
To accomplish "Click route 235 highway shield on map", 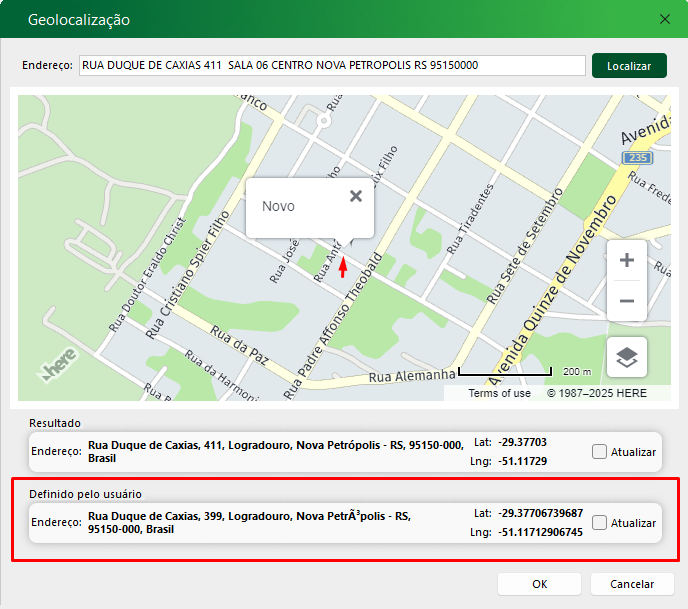I will [638, 158].
